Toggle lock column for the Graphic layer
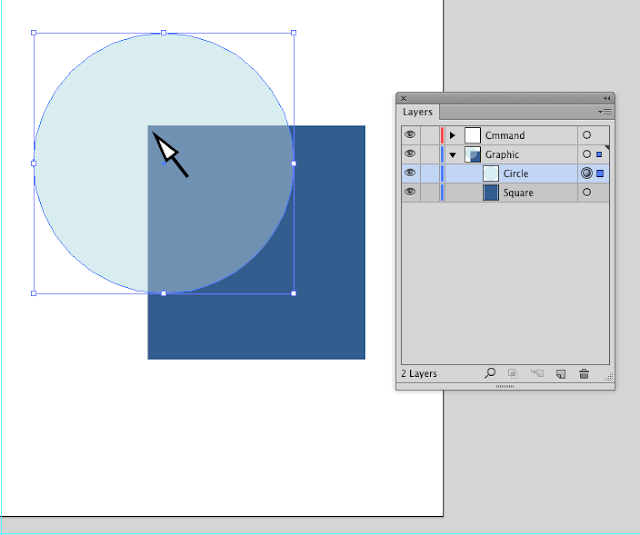Viewport: 640px width, 535px height. [429, 154]
